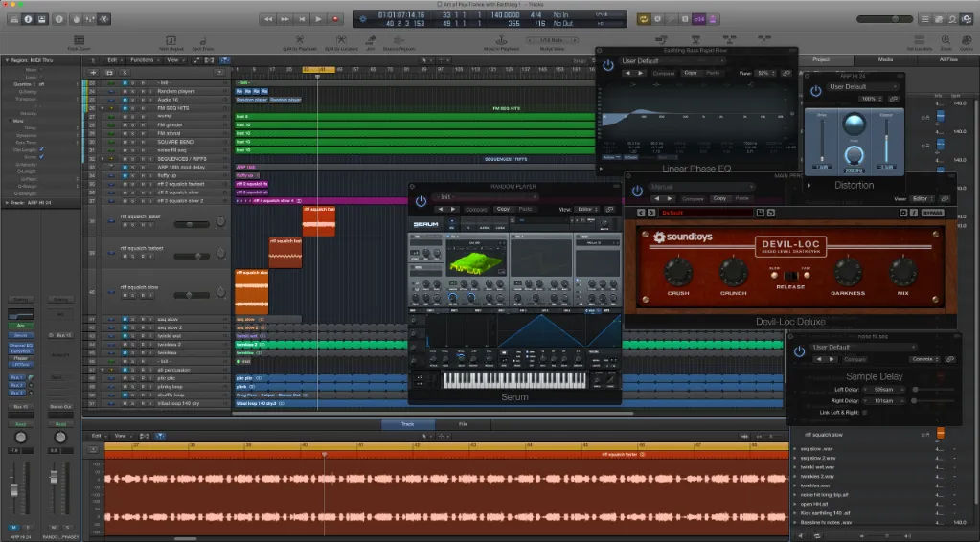The image size is (980, 542).
Task: Click the Split by Playhead scissors icon
Action: click(300, 42)
